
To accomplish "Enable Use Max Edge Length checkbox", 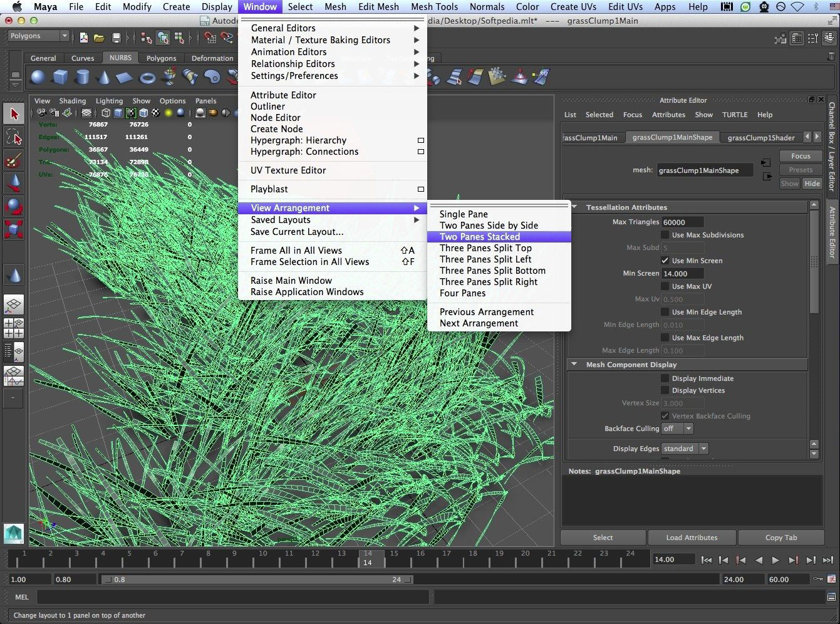I will point(665,338).
